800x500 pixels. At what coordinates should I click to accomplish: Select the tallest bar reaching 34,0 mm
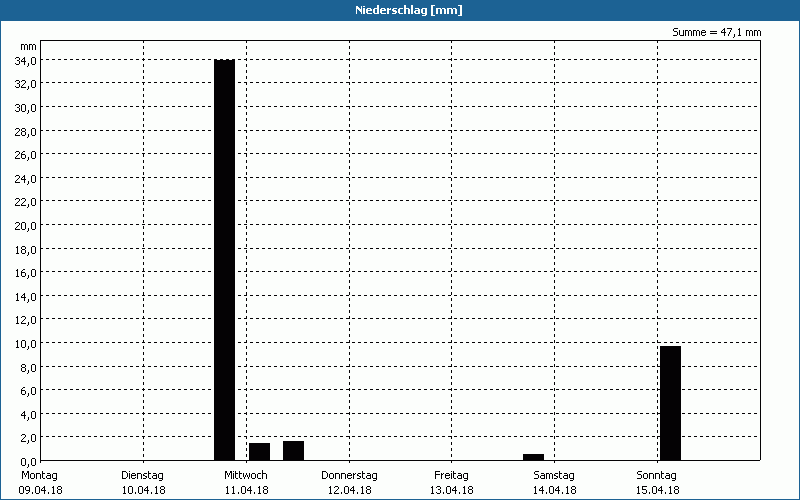[x=224, y=260]
